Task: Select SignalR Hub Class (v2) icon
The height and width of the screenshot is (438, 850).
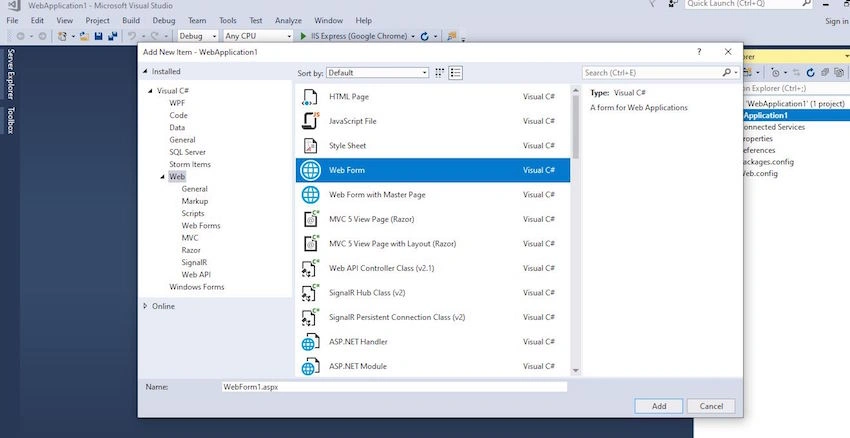Action: pos(310,293)
